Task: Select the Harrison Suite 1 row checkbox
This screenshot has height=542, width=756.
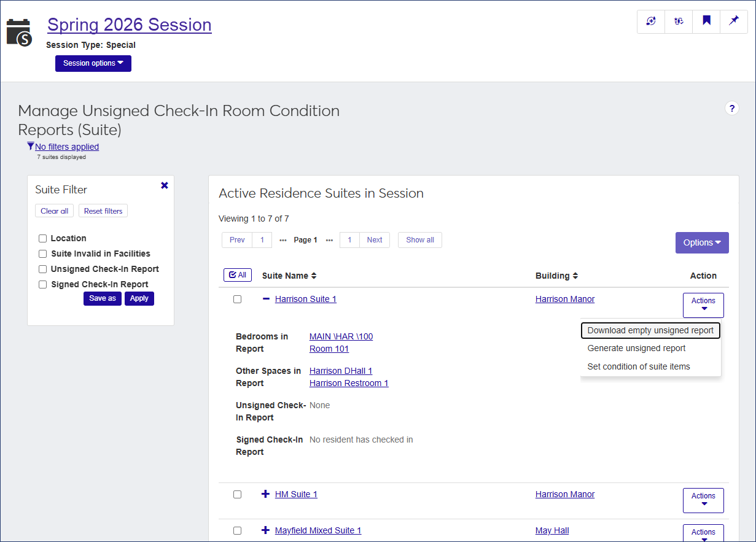Action: coord(237,299)
